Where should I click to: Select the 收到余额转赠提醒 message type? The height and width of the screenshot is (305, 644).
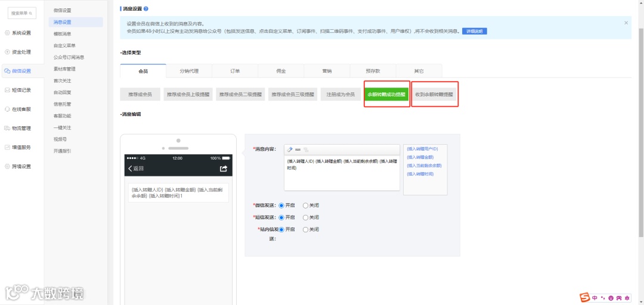click(434, 94)
